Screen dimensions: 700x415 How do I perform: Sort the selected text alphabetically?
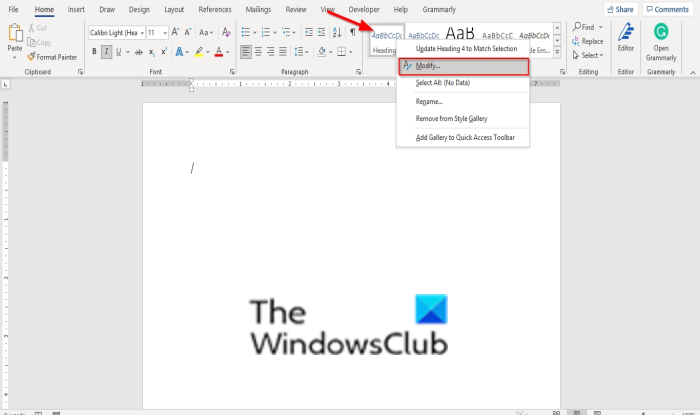click(337, 32)
